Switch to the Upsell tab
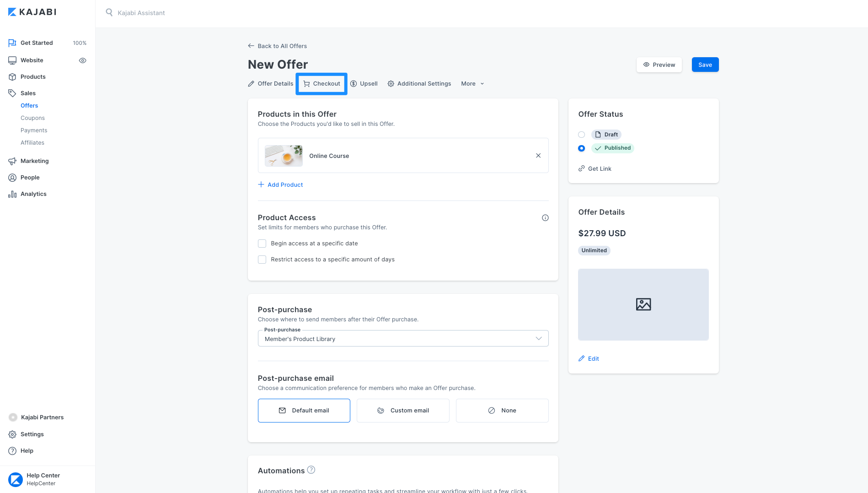The image size is (868, 493). click(x=364, y=84)
